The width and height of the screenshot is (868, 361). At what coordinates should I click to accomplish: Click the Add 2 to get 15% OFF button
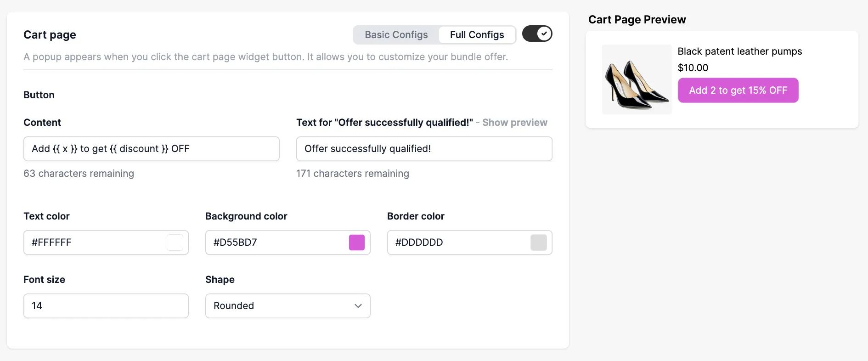[738, 90]
